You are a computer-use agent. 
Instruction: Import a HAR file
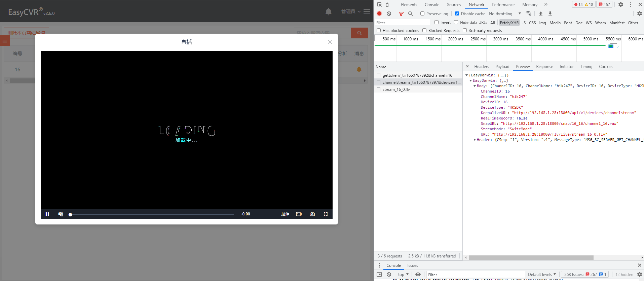tap(541, 13)
